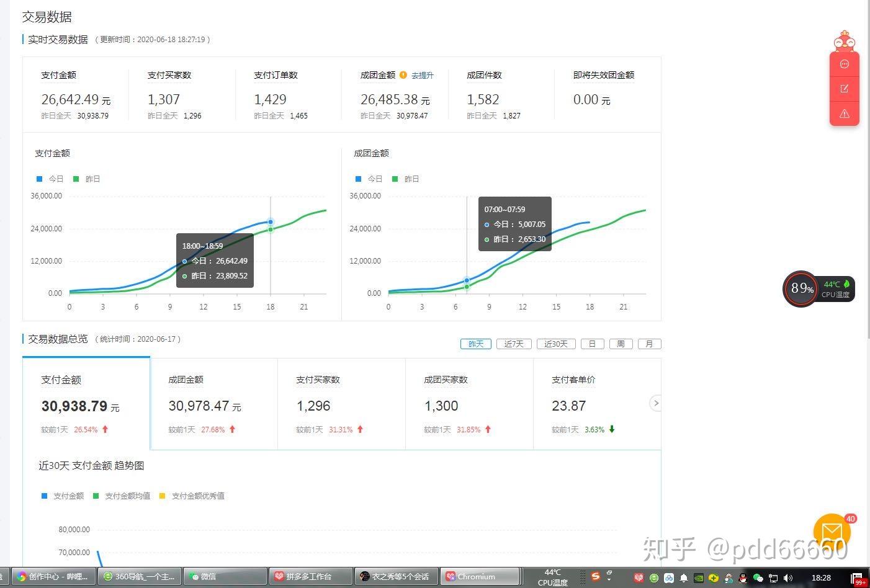Open the chat bubble icon in red side panel
The height and width of the screenshot is (588, 870).
[844, 64]
